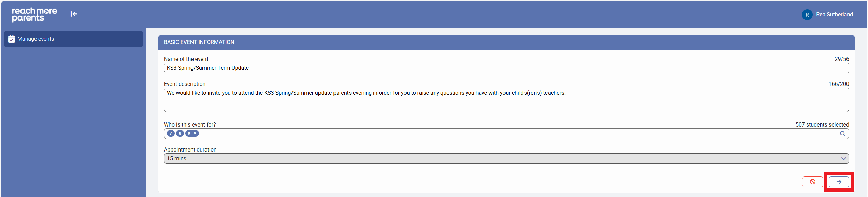
Task: Click into the Name of the event field
Action: (505, 68)
